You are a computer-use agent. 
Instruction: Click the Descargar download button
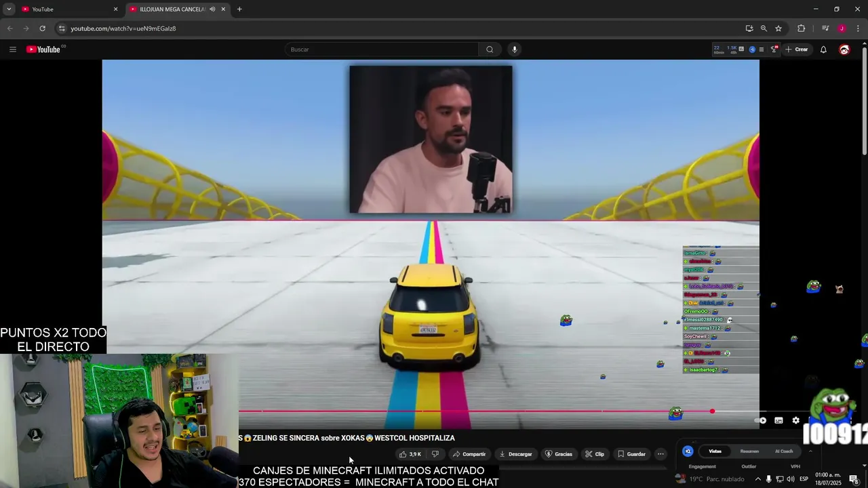[x=515, y=454]
